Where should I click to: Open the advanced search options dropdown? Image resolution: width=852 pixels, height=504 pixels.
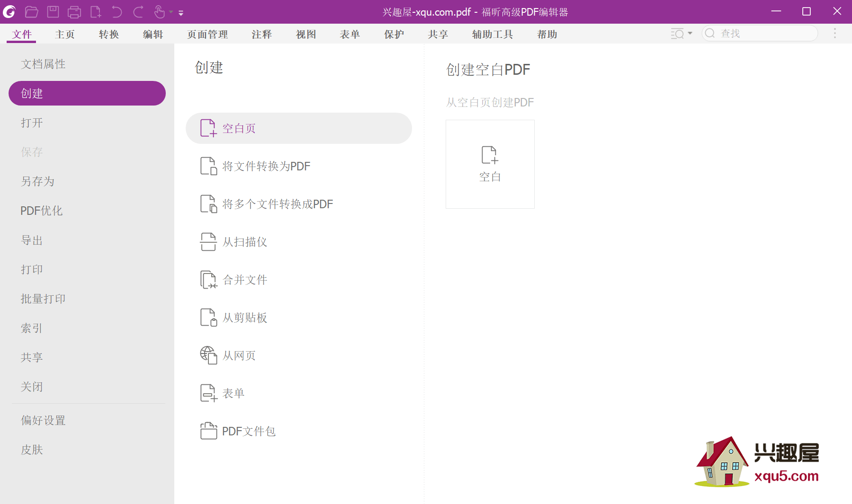(681, 34)
